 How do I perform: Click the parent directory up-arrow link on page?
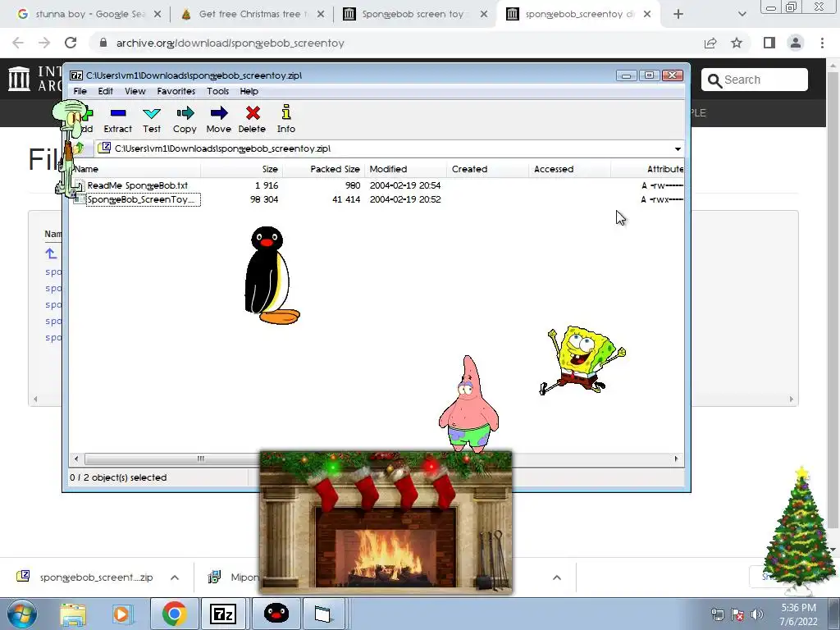tap(51, 253)
